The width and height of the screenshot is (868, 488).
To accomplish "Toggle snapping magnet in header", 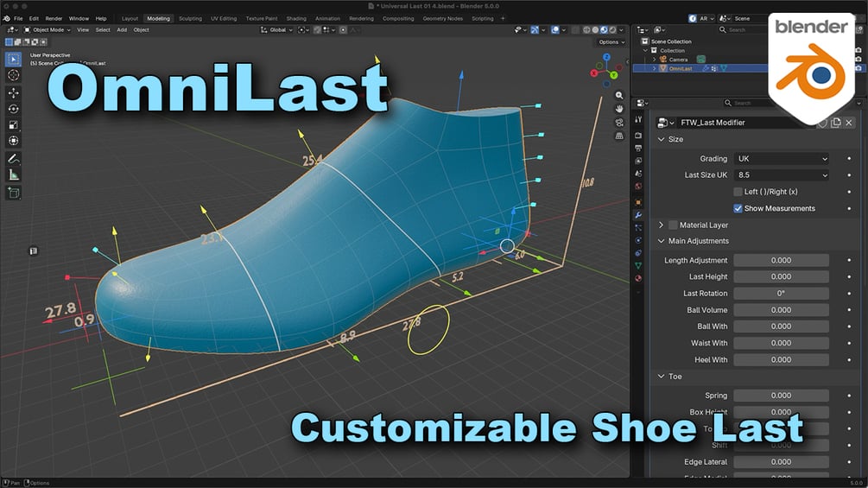I will coord(317,30).
